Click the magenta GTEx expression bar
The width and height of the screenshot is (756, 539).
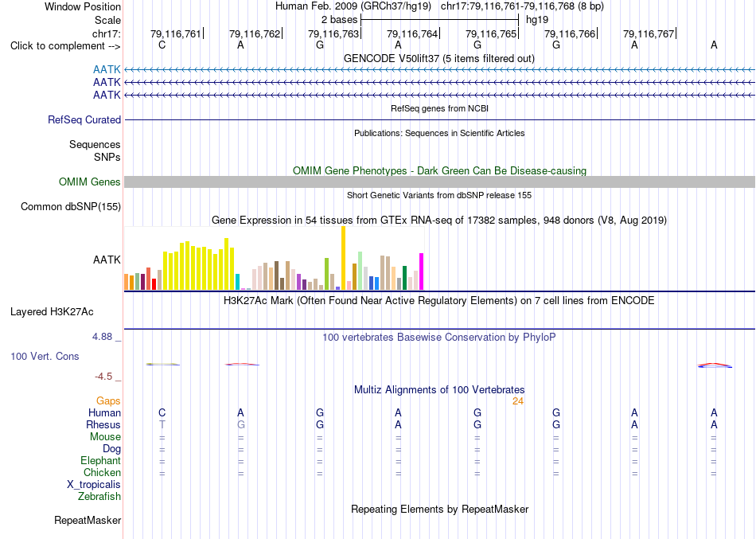click(422, 271)
